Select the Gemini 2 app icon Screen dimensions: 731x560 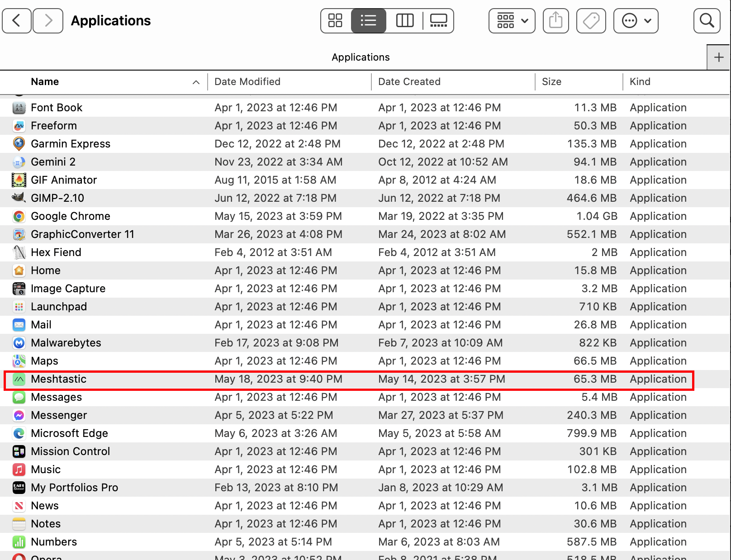click(x=19, y=162)
